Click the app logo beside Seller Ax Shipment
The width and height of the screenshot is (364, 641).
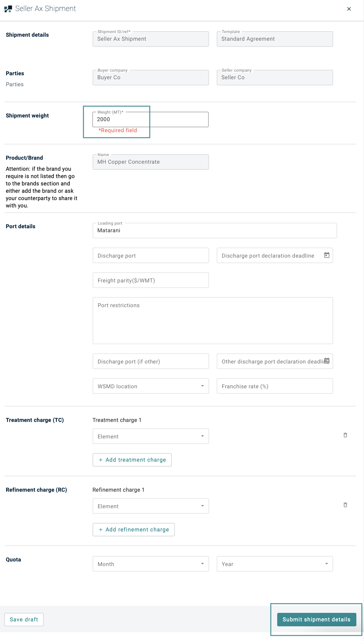point(8,9)
